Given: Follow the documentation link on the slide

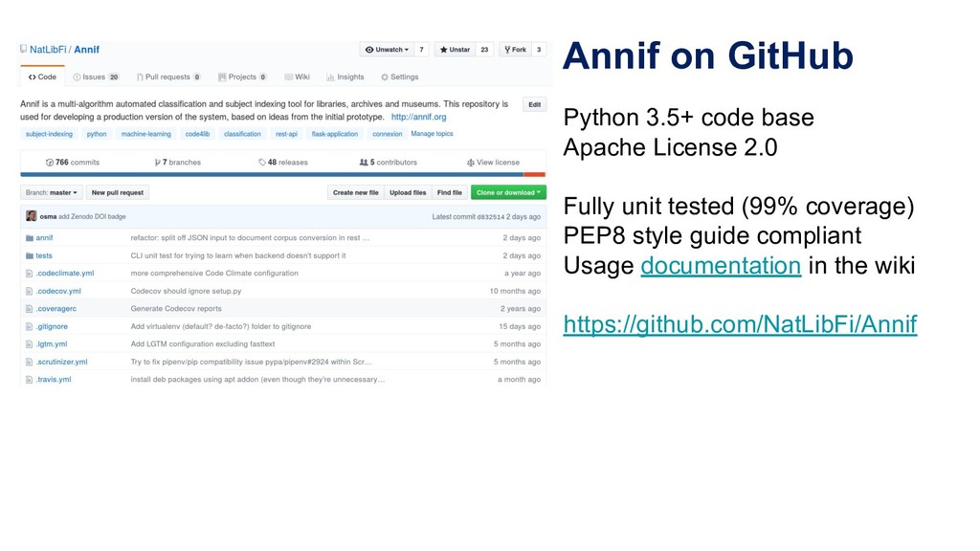Looking at the screenshot, I should pos(721,266).
